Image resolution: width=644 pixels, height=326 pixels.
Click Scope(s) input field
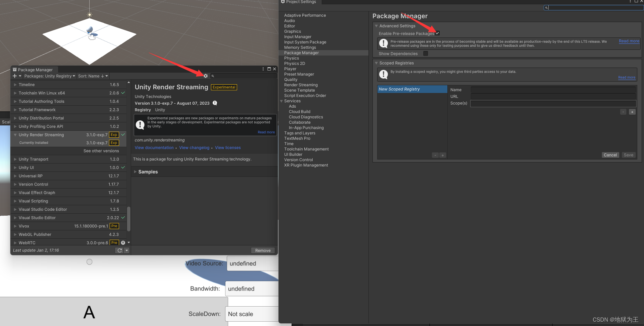553,103
